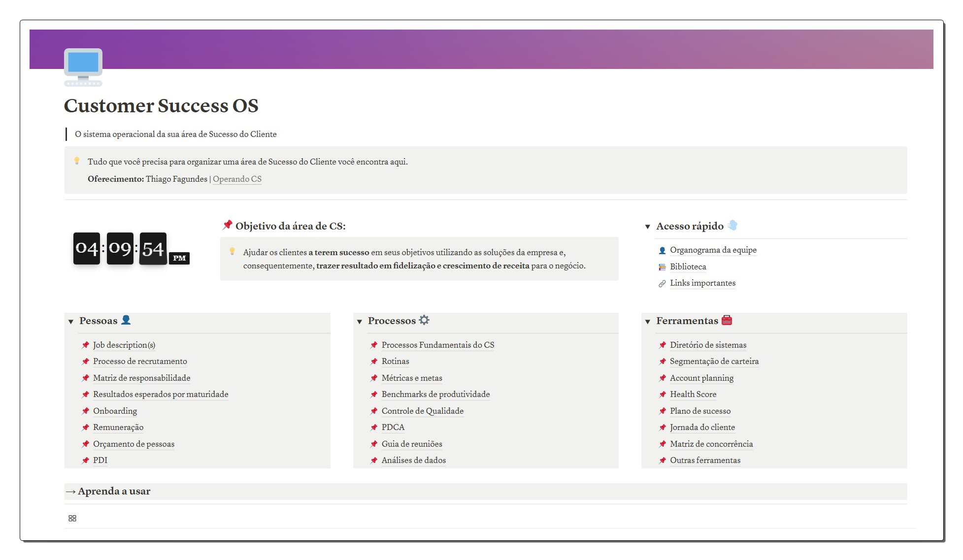Click the pin icon beside Remuneração
The image size is (963, 560).
point(86,428)
